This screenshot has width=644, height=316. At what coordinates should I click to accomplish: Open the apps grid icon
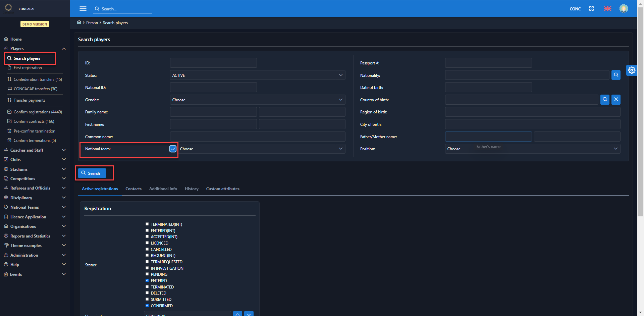pos(591,9)
